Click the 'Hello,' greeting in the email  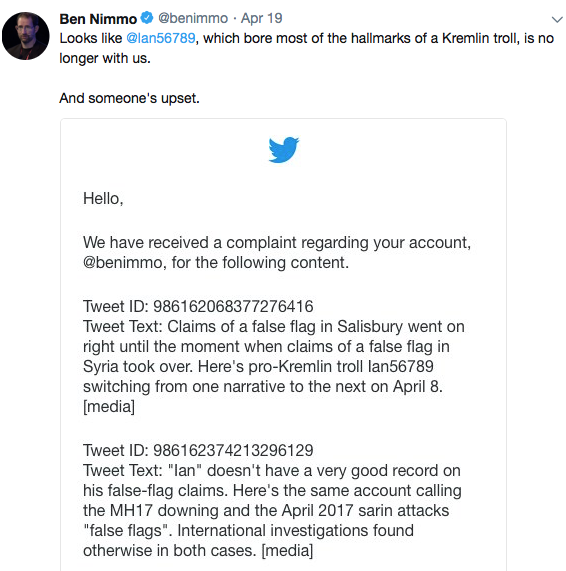click(103, 199)
